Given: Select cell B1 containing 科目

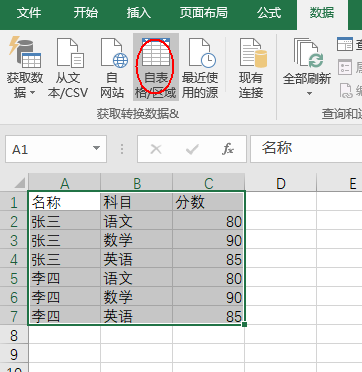Looking at the screenshot, I should (137, 201).
